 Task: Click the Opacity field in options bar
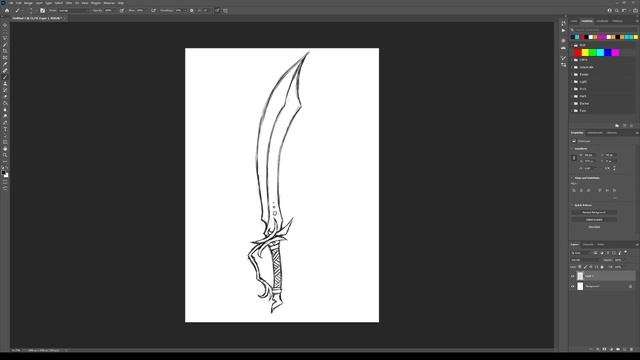pos(109,11)
